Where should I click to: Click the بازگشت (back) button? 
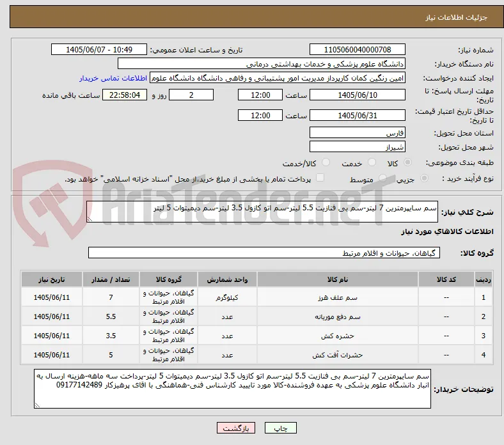tap(236, 428)
